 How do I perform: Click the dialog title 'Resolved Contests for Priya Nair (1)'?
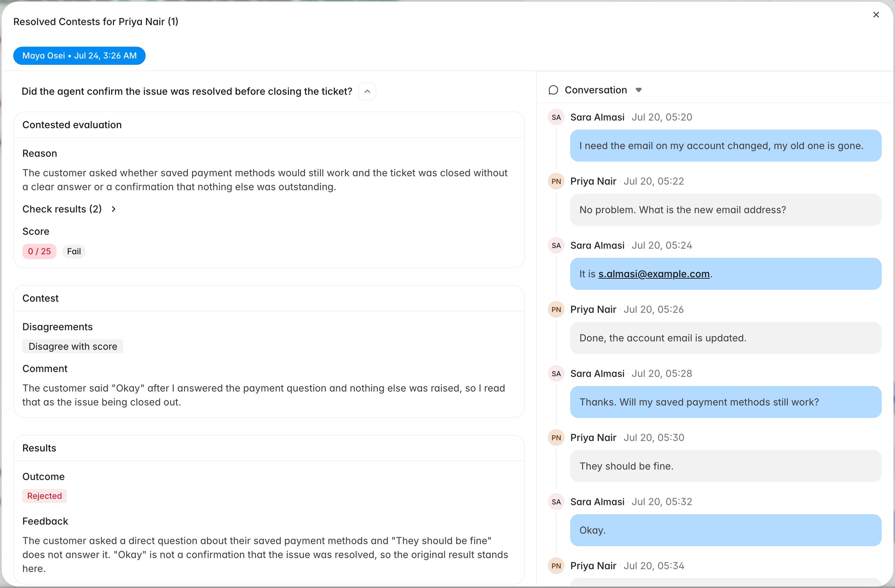click(x=96, y=22)
